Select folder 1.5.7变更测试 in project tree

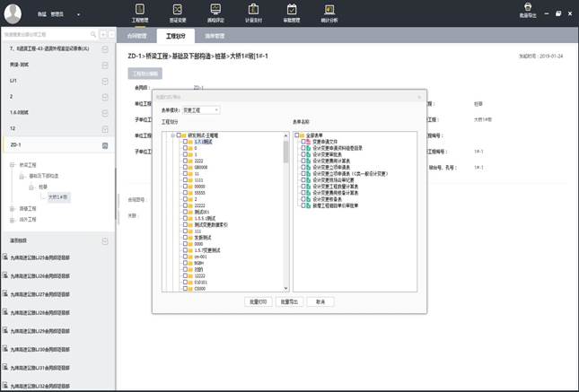[x=207, y=250]
